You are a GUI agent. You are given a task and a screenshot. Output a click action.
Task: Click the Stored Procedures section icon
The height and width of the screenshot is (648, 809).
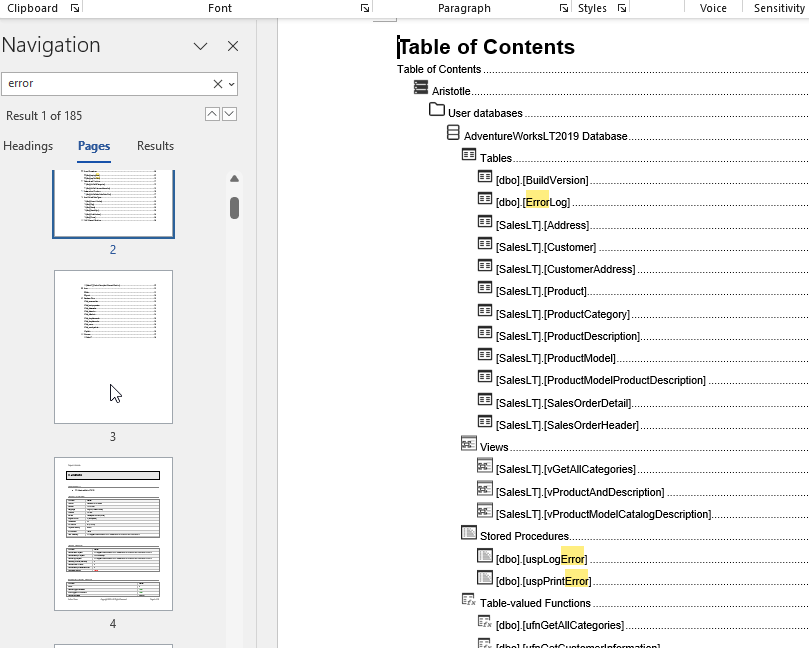click(469, 533)
